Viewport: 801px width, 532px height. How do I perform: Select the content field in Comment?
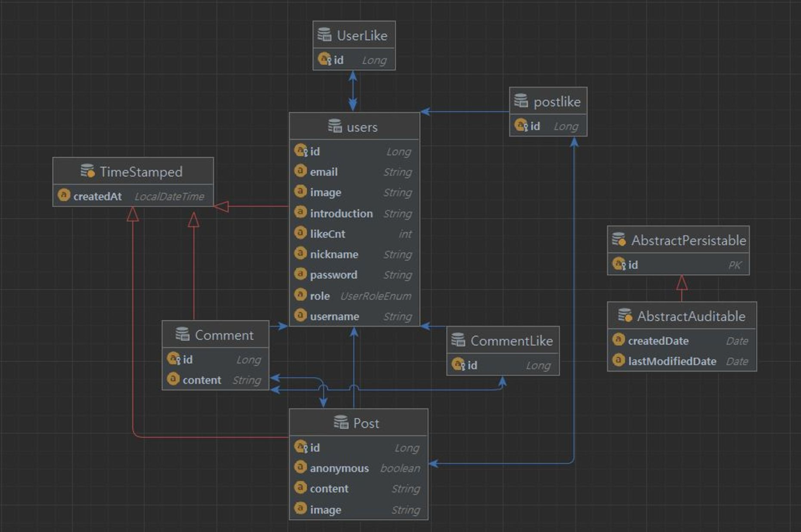[202, 380]
